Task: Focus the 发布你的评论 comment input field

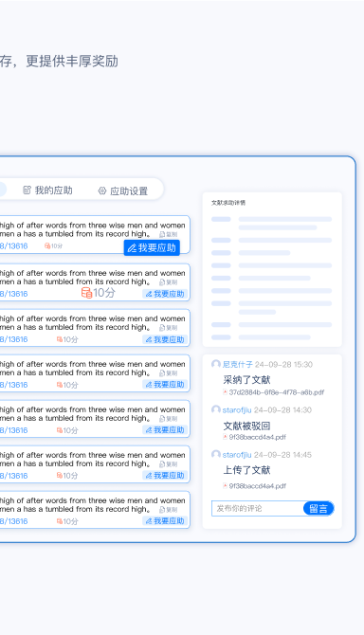Action: [x=258, y=508]
